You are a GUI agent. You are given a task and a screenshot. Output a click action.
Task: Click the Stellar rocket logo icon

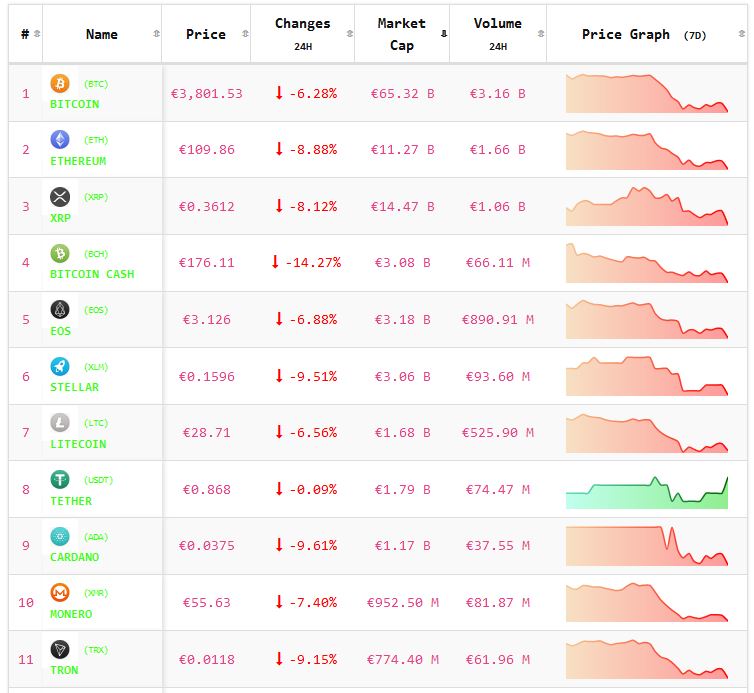click(x=60, y=366)
